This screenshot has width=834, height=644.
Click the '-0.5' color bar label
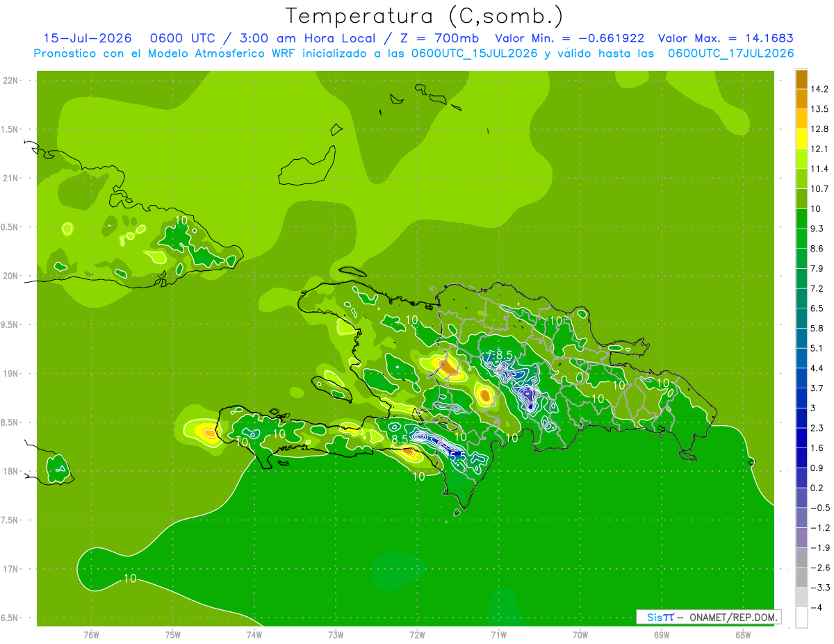click(820, 508)
